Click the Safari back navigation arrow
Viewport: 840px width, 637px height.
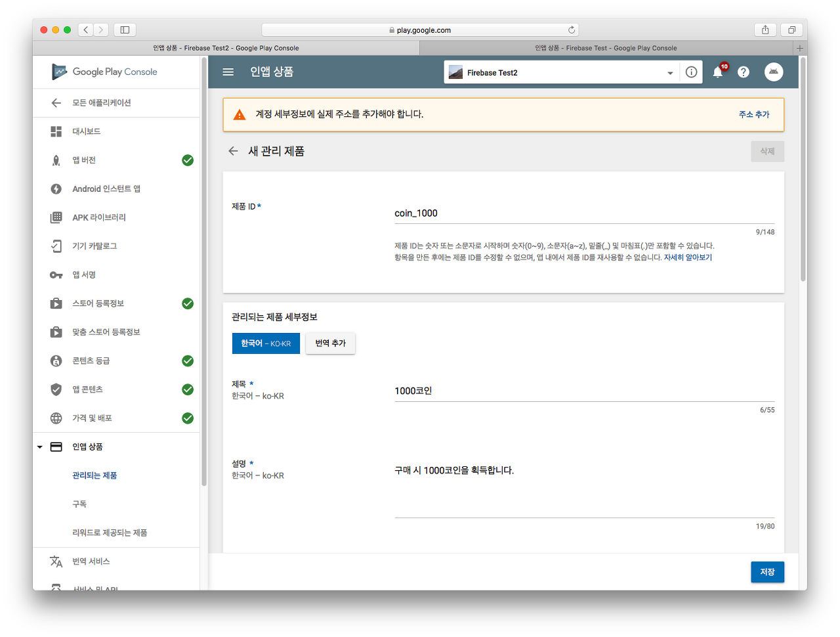(x=86, y=30)
